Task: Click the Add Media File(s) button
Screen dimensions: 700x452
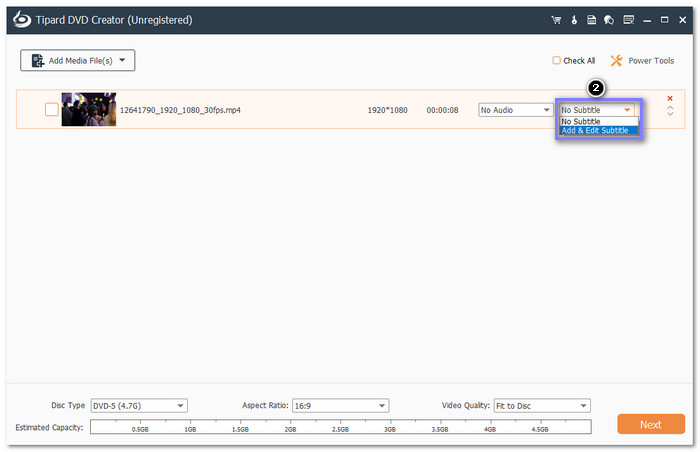Action: pyautogui.click(x=77, y=60)
